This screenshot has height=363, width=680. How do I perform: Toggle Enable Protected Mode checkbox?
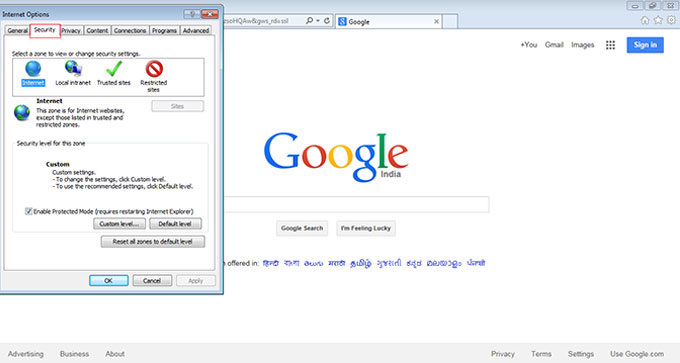tap(28, 211)
